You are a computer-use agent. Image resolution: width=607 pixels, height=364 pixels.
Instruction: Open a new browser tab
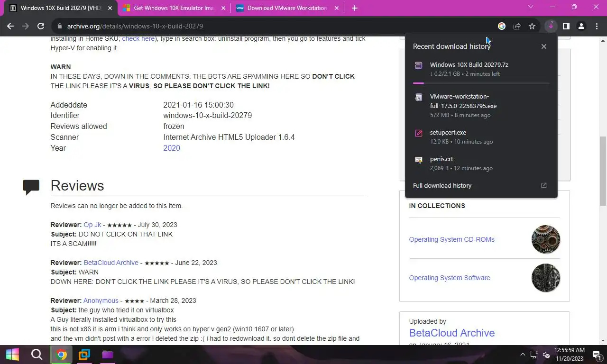click(354, 8)
